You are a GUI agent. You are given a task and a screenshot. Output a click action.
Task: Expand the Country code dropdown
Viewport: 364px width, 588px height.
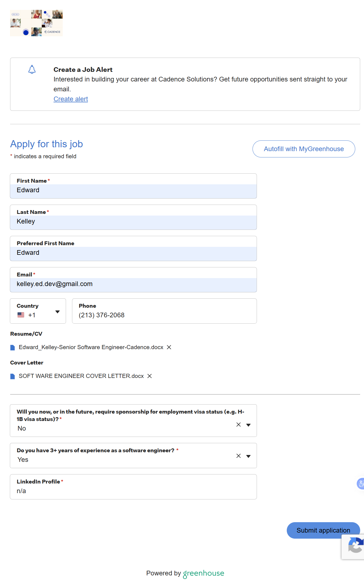pyautogui.click(x=57, y=312)
